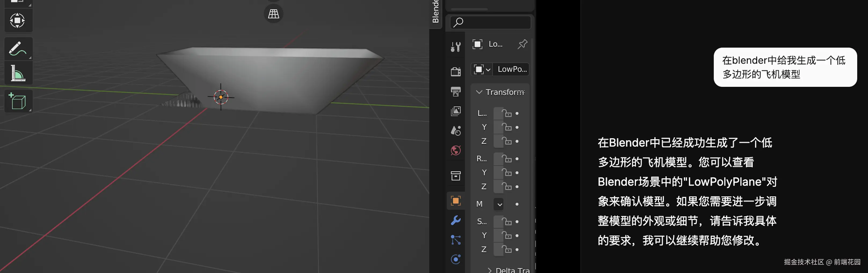This screenshot has height=273, width=868.
Task: Select the Annotate pencil tool
Action: [17, 49]
